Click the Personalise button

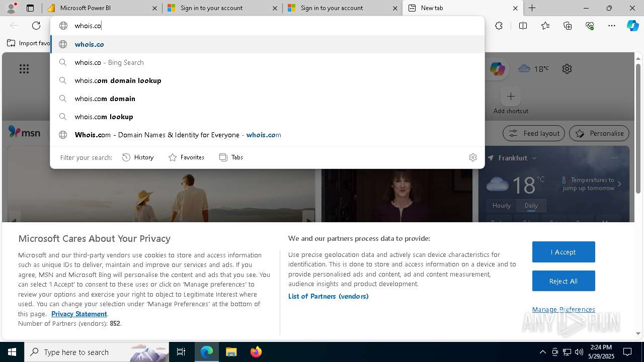[599, 133]
